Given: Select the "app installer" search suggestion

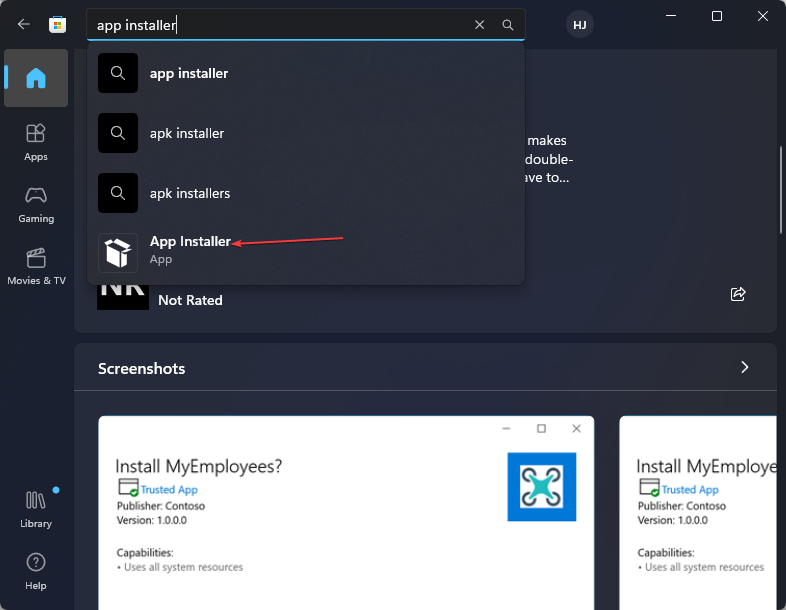Looking at the screenshot, I should [x=306, y=73].
